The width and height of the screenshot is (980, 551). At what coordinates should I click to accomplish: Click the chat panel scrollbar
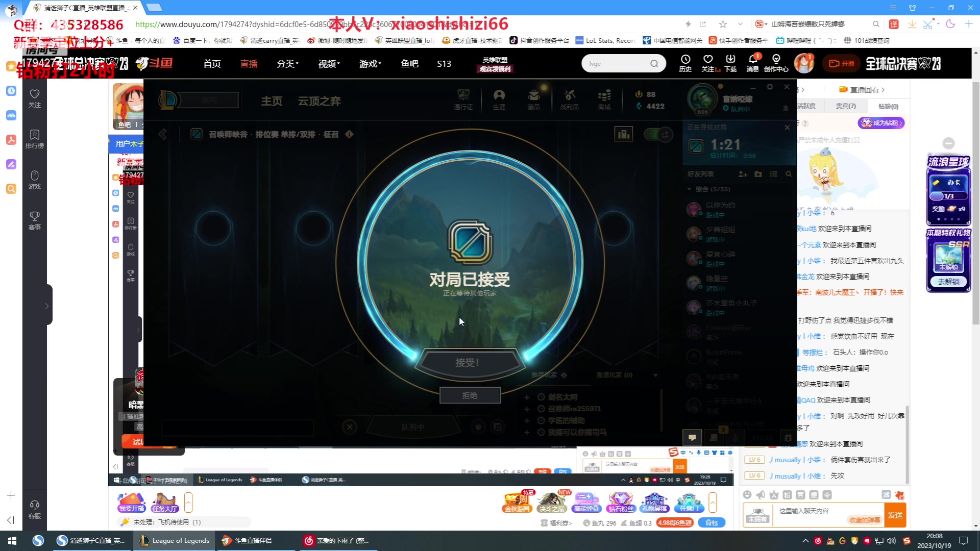click(907, 444)
